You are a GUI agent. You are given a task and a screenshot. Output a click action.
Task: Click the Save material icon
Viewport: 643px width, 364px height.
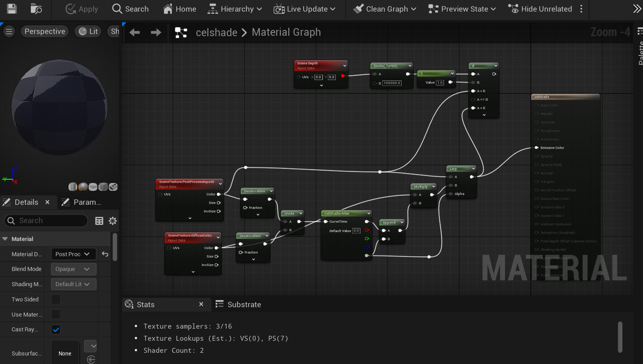12,9
